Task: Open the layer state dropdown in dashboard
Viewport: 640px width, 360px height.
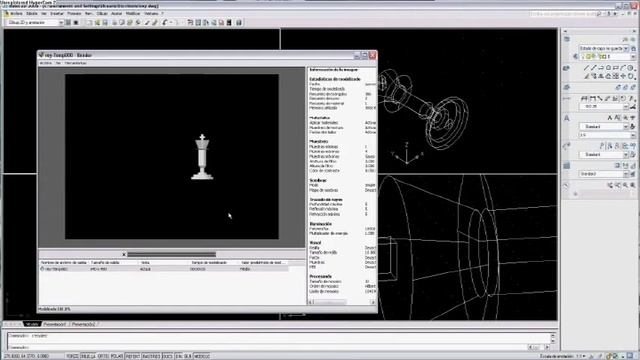Action: click(626, 49)
